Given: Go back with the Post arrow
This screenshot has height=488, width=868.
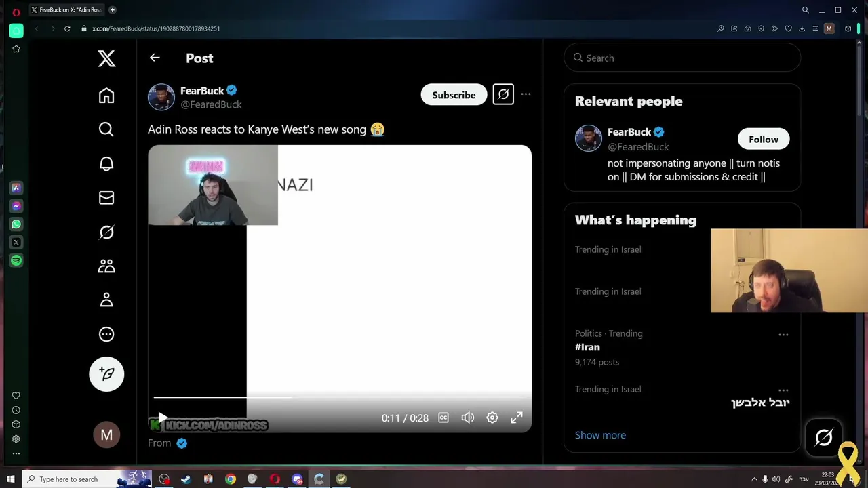Looking at the screenshot, I should tap(155, 58).
